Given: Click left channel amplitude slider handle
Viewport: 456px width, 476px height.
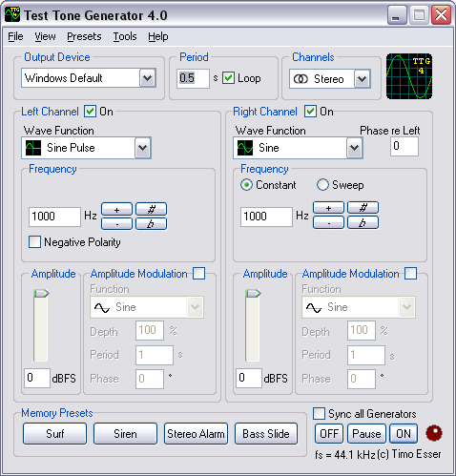Looking at the screenshot, I should tap(41, 294).
